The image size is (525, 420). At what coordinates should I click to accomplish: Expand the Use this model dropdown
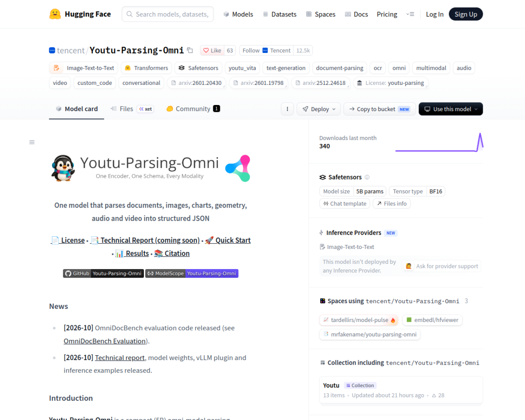pos(451,109)
